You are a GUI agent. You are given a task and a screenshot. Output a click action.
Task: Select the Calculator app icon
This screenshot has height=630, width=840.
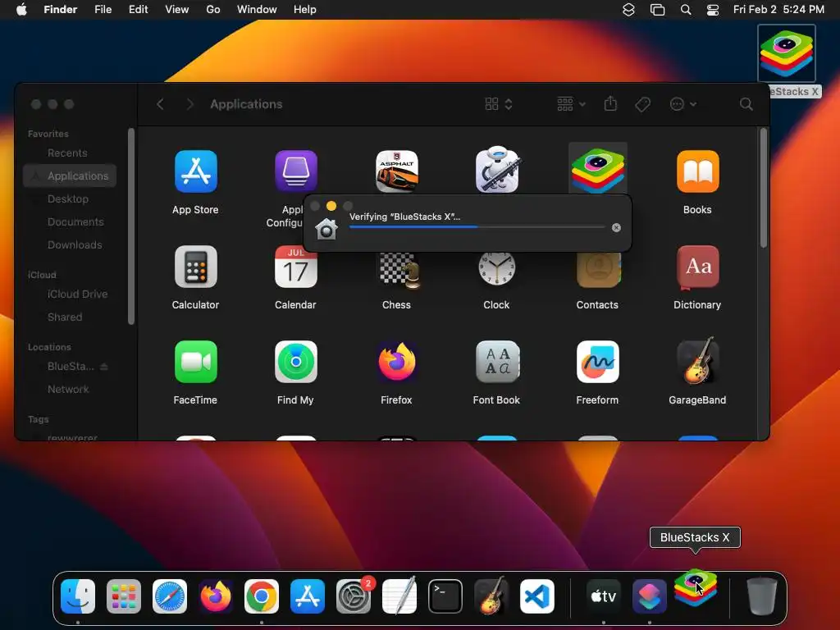(x=195, y=267)
